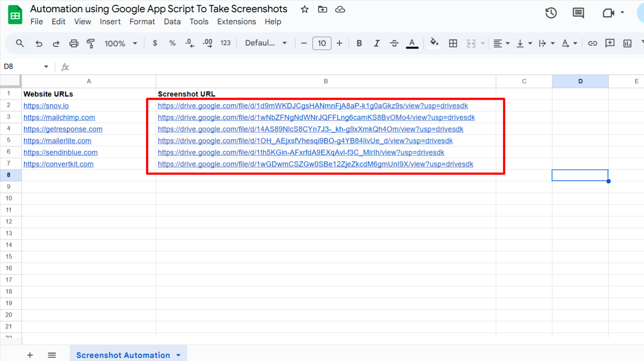The width and height of the screenshot is (644, 361).
Task: Redo the last action
Action: point(56,43)
